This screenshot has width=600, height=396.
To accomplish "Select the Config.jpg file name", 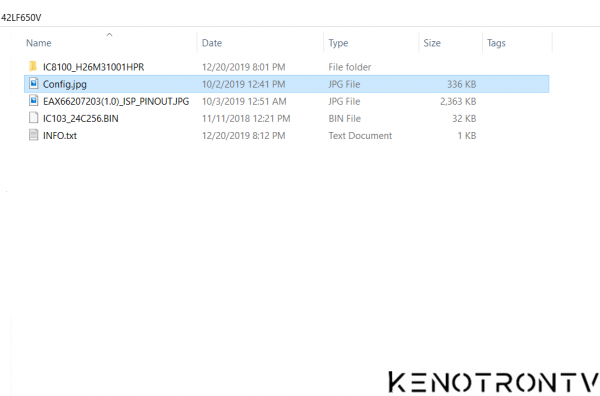I will pos(65,84).
